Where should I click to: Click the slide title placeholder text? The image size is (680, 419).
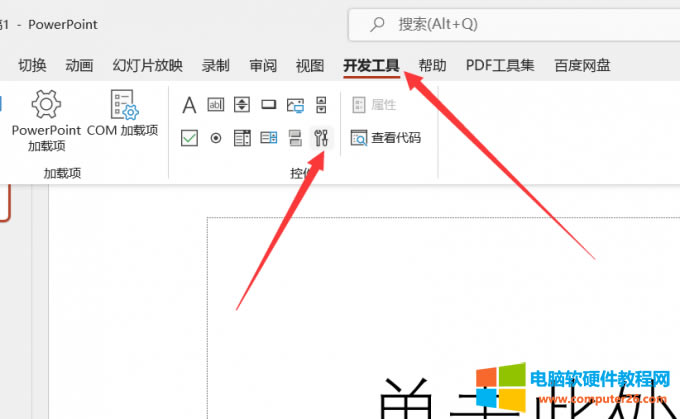point(527,399)
